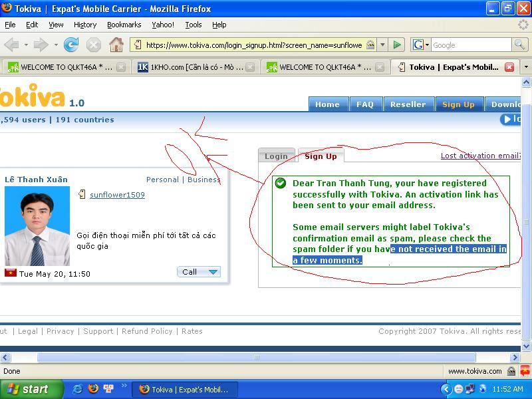This screenshot has height=399, width=532.
Task: Click the horizontal scrollbar left arrow
Action: (x=5, y=357)
